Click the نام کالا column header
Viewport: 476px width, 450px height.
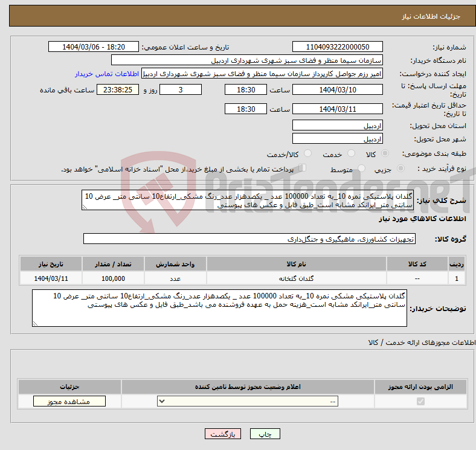(296, 264)
